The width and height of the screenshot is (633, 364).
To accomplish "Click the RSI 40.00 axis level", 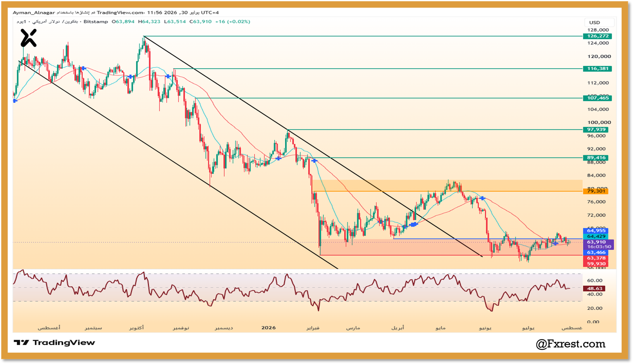I will (x=595, y=294).
